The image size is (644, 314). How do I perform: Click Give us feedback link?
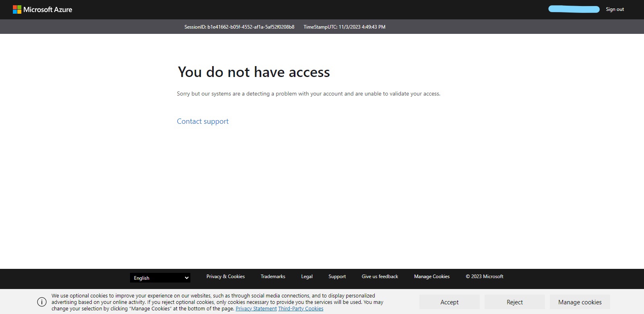380,277
